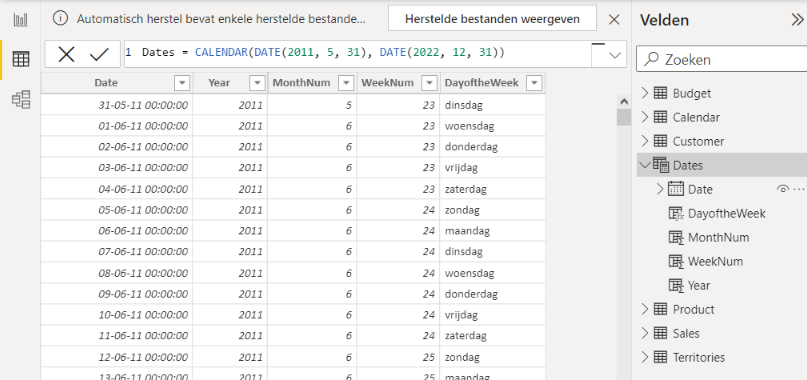Viewport: 807px width, 380px height.
Task: Commit formula with checkmark icon
Action: (x=99, y=54)
